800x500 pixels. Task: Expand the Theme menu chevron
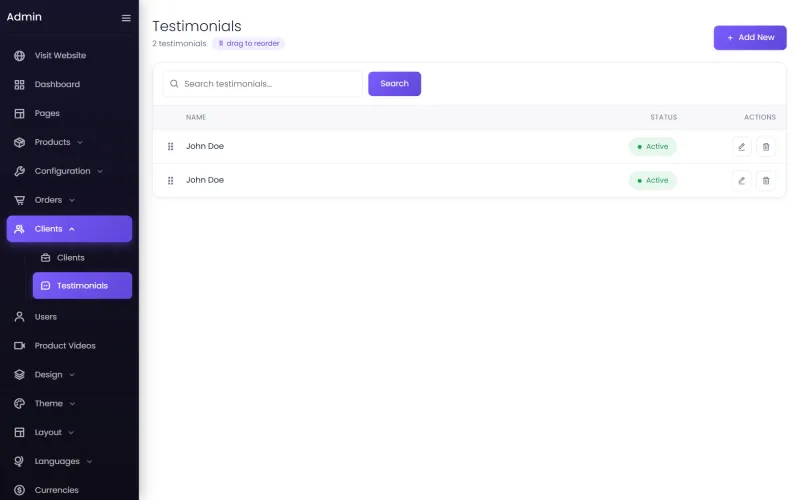click(x=72, y=404)
